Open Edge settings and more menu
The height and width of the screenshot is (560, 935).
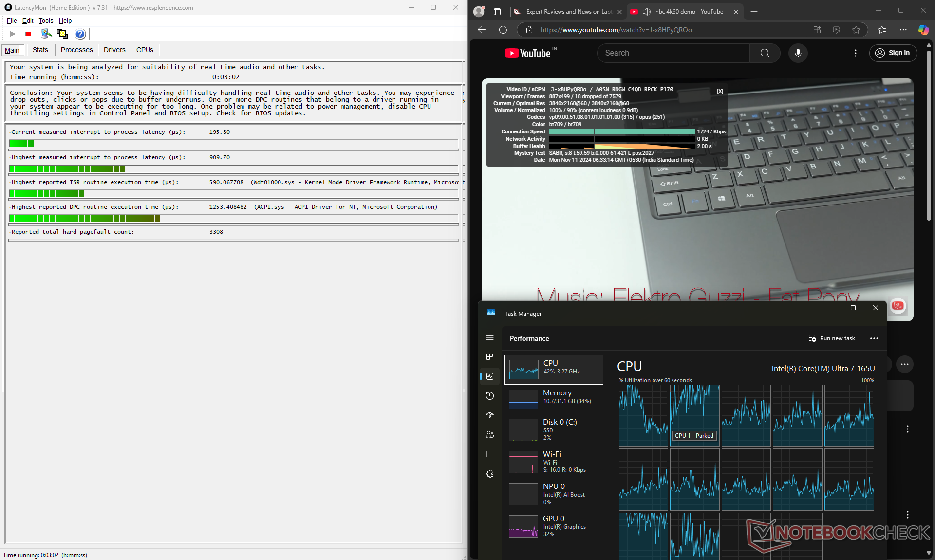point(903,30)
